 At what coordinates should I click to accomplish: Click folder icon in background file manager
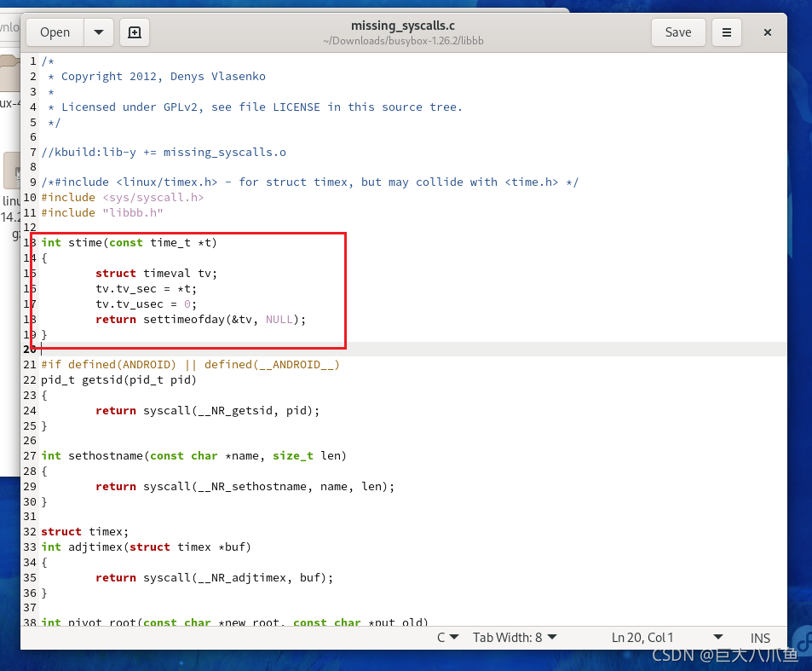[9, 72]
